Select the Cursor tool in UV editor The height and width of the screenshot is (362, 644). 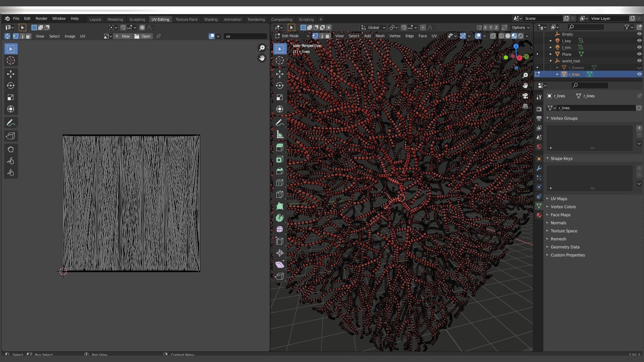(11, 61)
